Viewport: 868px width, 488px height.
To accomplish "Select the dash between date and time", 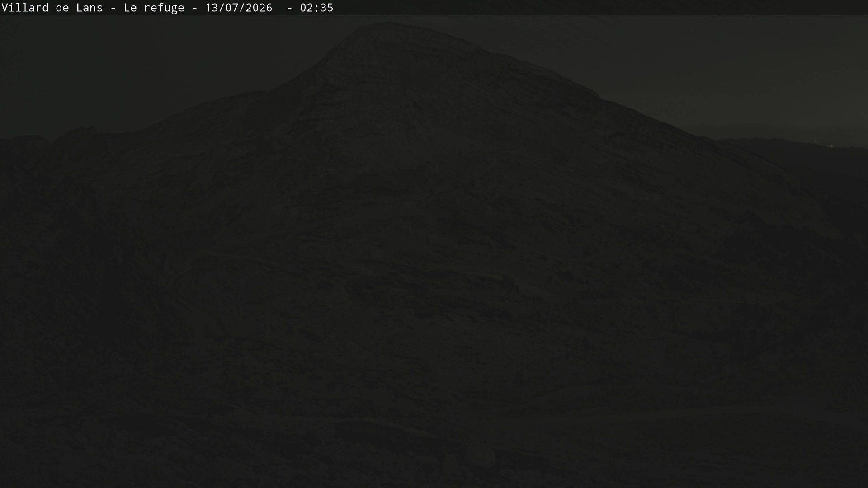I will pos(289,8).
